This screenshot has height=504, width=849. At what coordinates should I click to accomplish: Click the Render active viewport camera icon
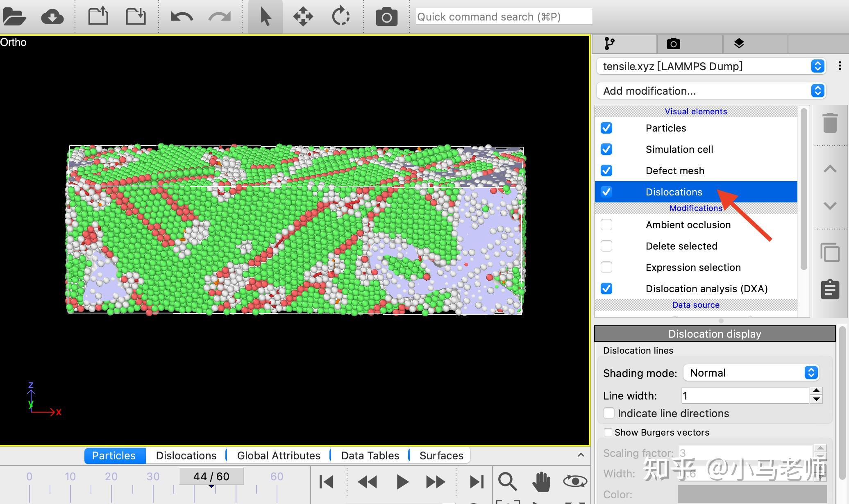386,17
